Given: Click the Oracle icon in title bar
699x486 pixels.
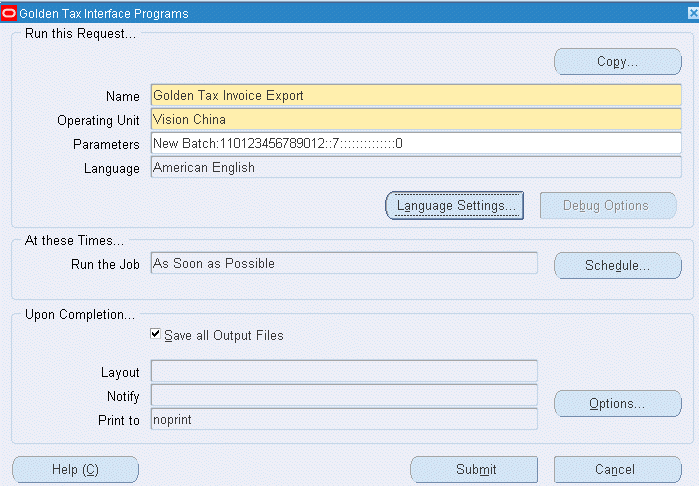Looking at the screenshot, I should (x=9, y=13).
